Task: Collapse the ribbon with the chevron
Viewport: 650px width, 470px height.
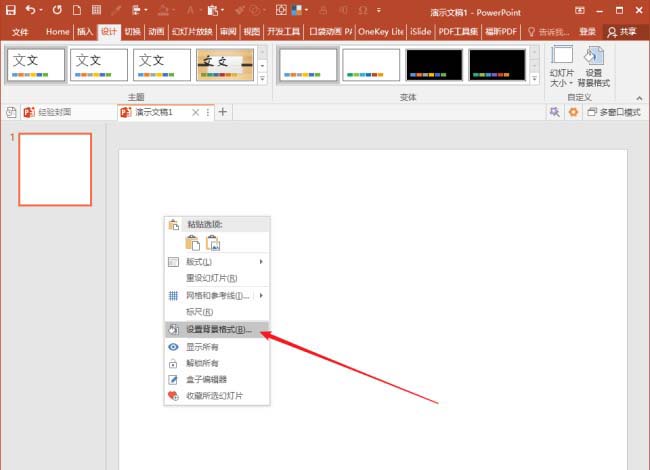Action: pyautogui.click(x=639, y=98)
